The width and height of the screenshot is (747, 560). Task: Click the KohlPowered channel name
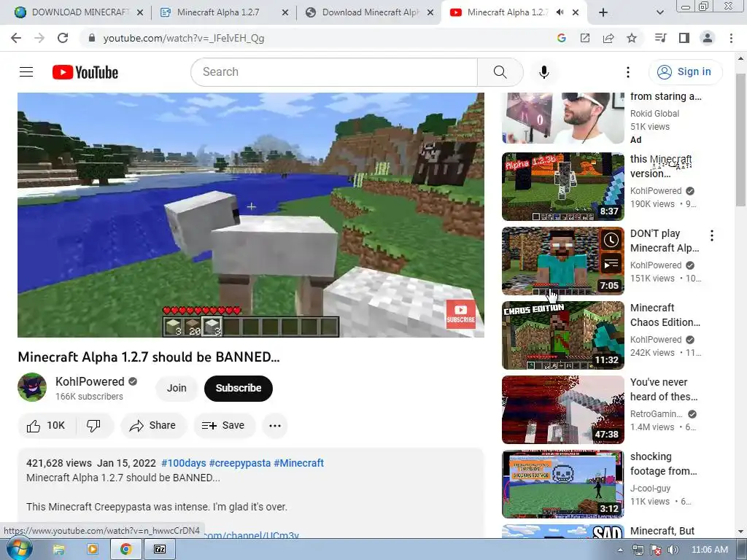click(x=90, y=381)
